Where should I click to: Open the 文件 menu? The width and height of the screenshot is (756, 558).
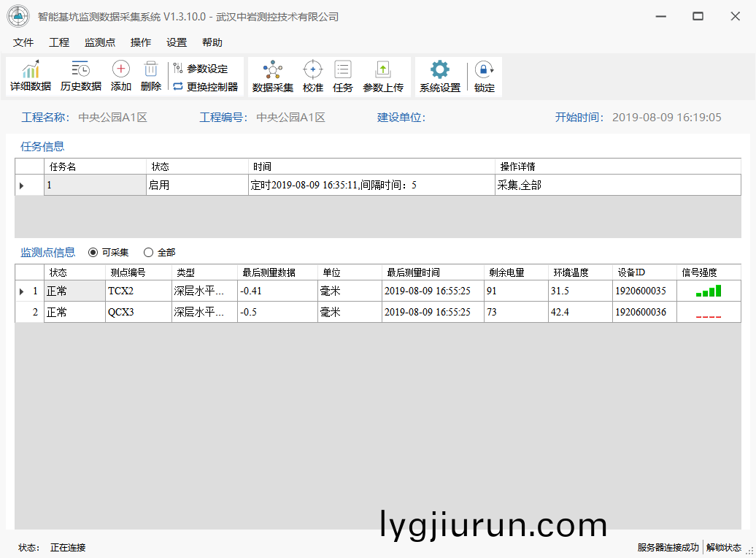point(23,42)
